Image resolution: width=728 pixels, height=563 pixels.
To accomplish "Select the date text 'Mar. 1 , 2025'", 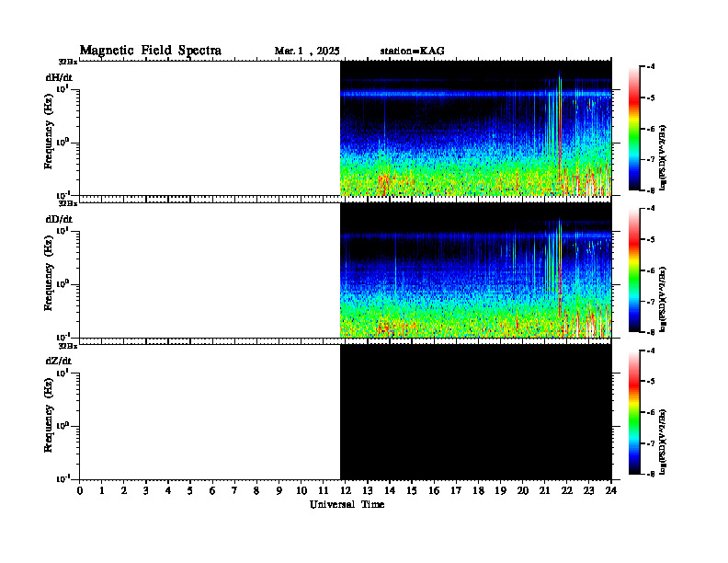I will pos(307,52).
